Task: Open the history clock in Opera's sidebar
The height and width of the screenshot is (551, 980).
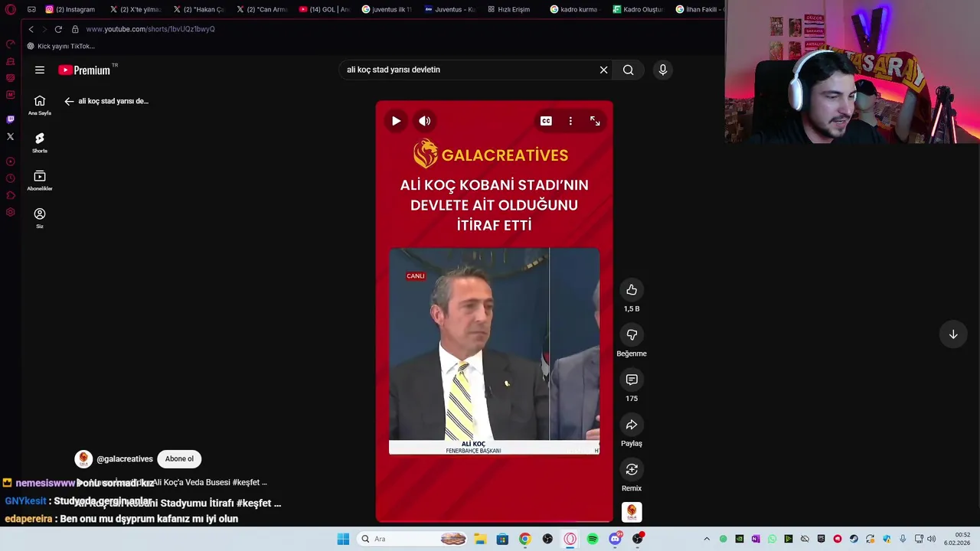Action: (10, 178)
